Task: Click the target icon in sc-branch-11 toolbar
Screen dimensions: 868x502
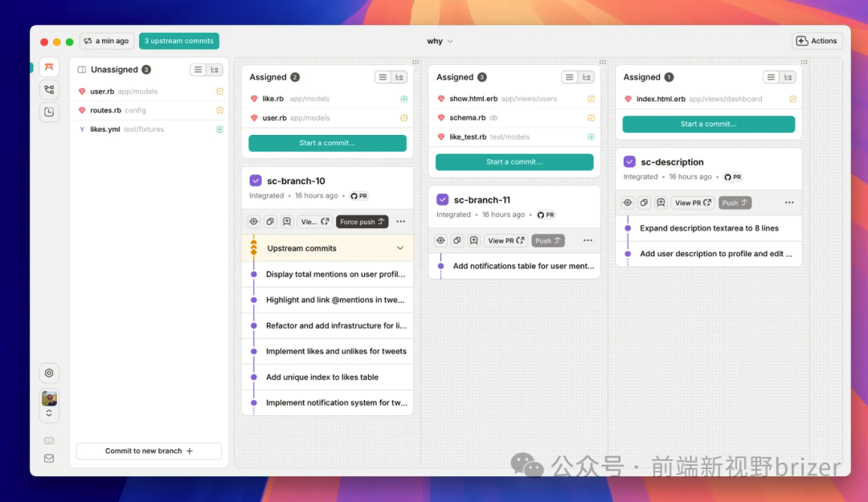Action: (x=440, y=240)
